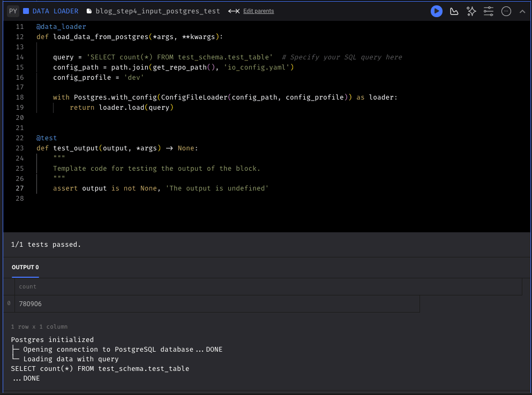Open the more options ellipsis menu
532x395 pixels.
pos(506,11)
